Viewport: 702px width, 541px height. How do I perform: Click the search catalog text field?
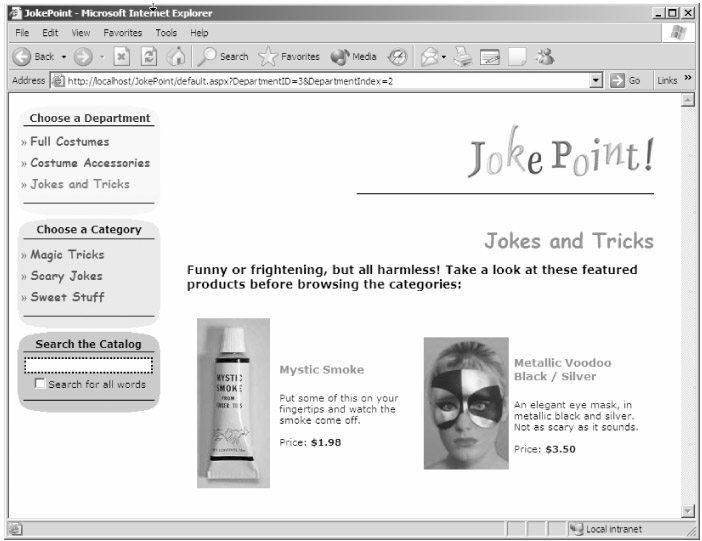tap(88, 365)
